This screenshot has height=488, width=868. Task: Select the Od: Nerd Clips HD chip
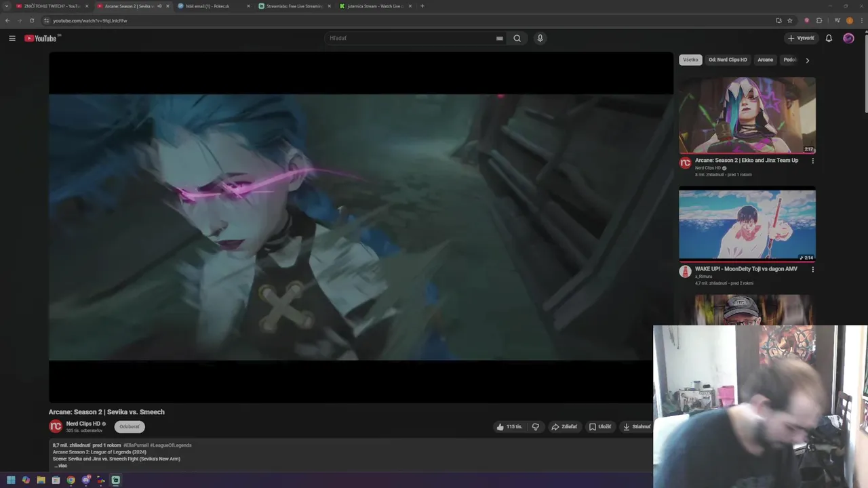(728, 60)
